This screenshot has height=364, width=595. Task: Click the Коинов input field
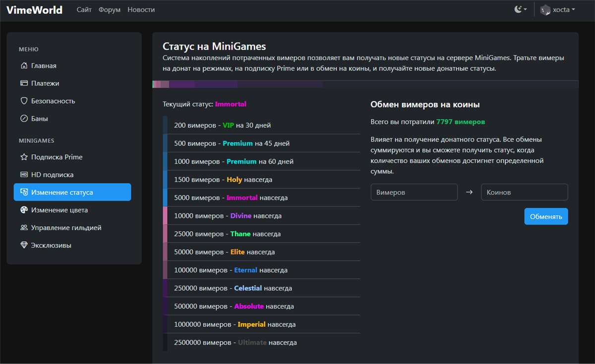point(525,192)
